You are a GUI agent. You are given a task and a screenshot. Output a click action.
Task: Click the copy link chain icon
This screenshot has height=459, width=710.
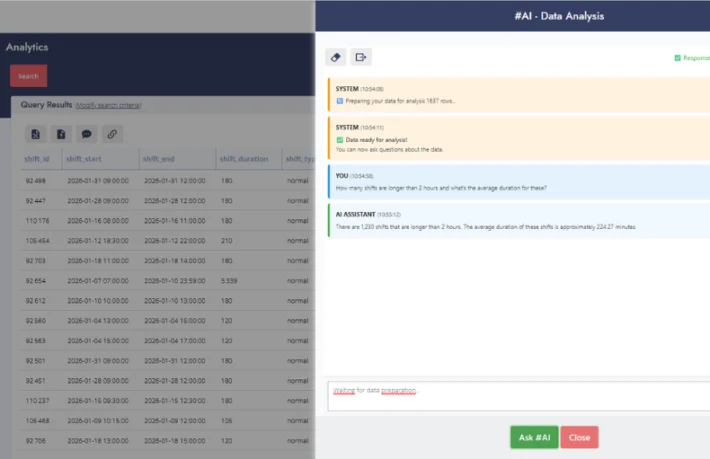(112, 134)
